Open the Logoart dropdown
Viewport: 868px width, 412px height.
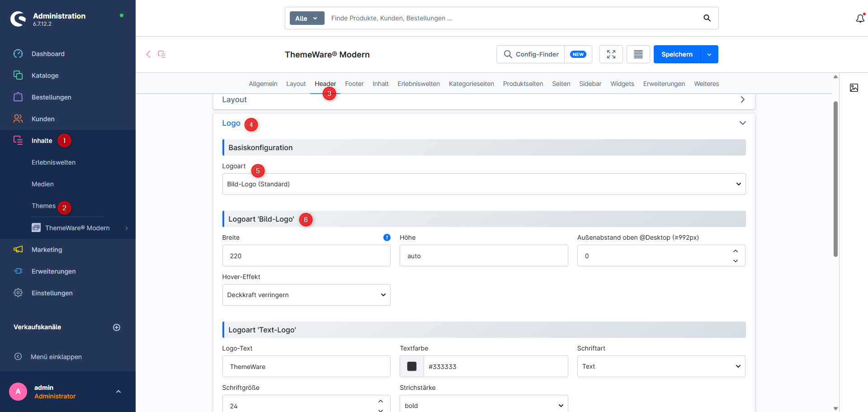(484, 184)
